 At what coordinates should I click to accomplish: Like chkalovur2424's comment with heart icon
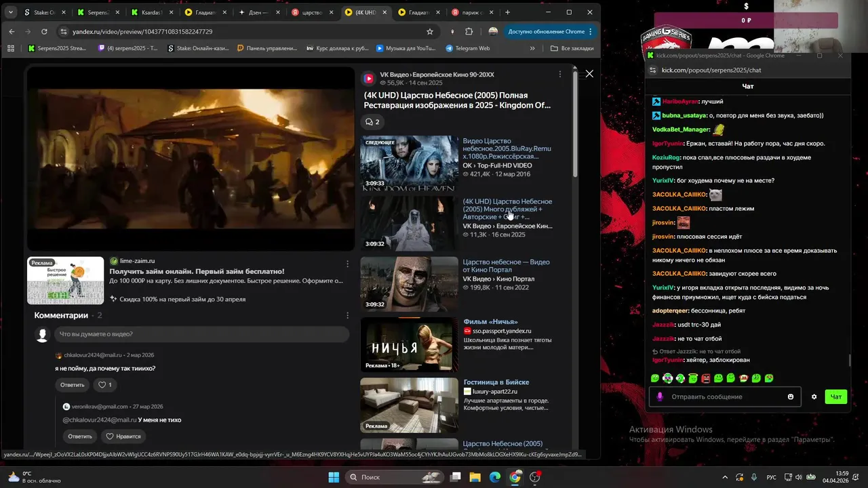[x=105, y=384]
